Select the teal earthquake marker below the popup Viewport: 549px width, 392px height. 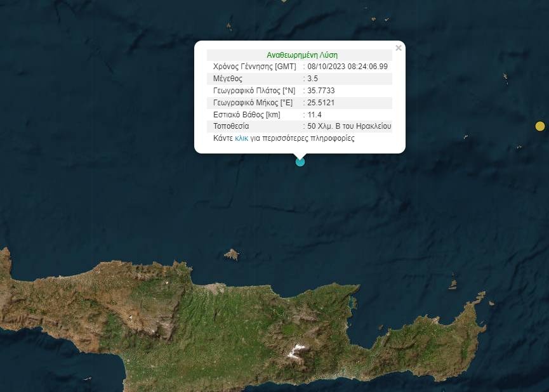coord(300,162)
